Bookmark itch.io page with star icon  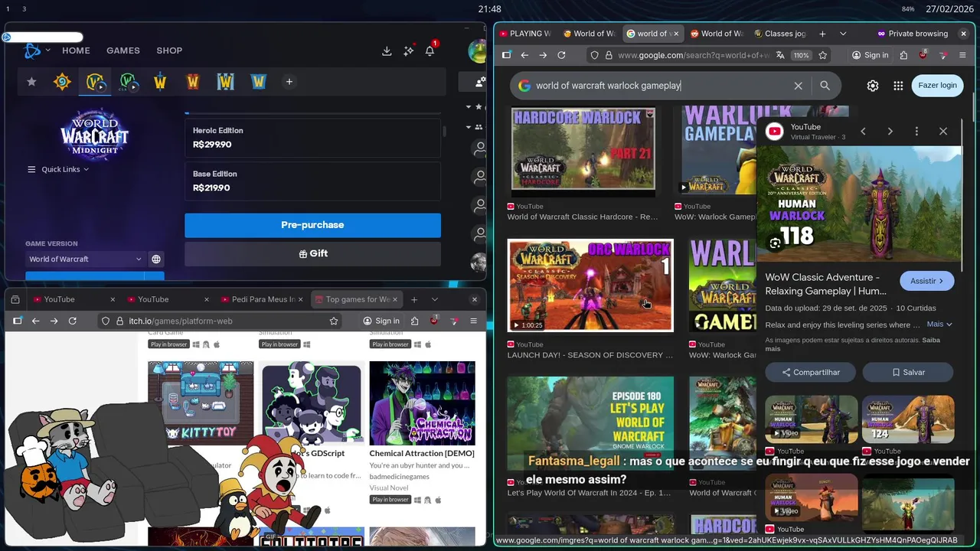coord(334,321)
